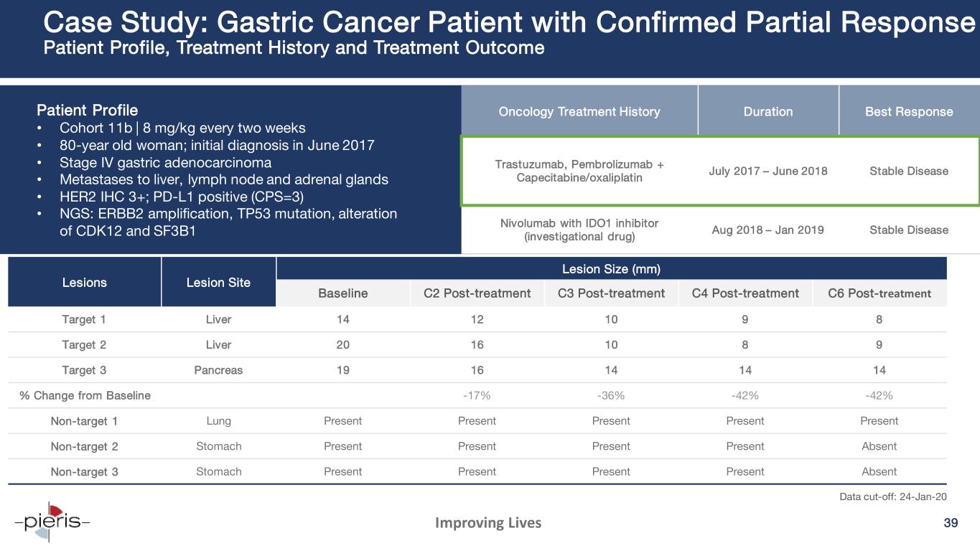Click the slide number 39
This screenshot has width=980, height=551.
[951, 523]
